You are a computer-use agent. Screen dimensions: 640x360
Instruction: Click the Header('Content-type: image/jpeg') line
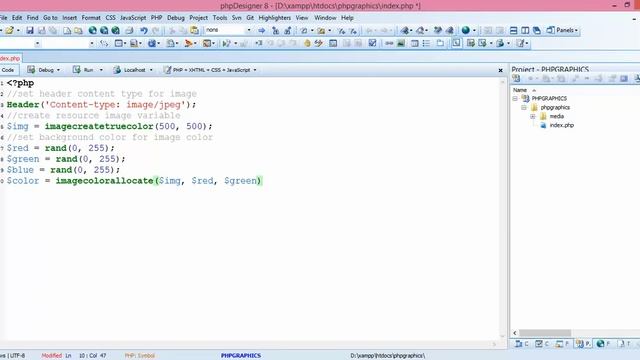point(101,104)
